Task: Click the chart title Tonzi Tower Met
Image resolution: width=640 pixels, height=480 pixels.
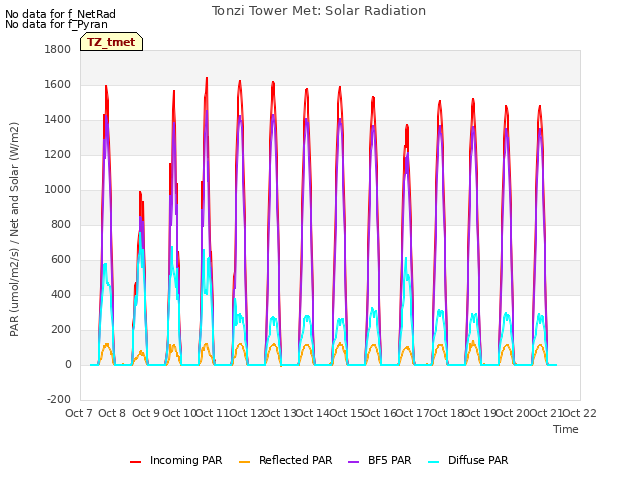Action: click(319, 11)
